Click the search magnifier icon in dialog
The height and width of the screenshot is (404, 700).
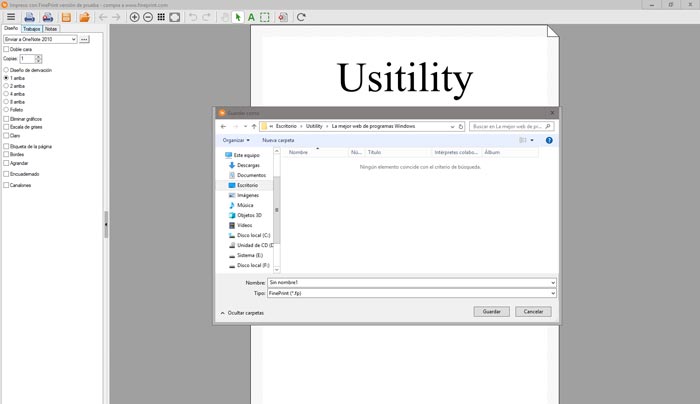(548, 126)
